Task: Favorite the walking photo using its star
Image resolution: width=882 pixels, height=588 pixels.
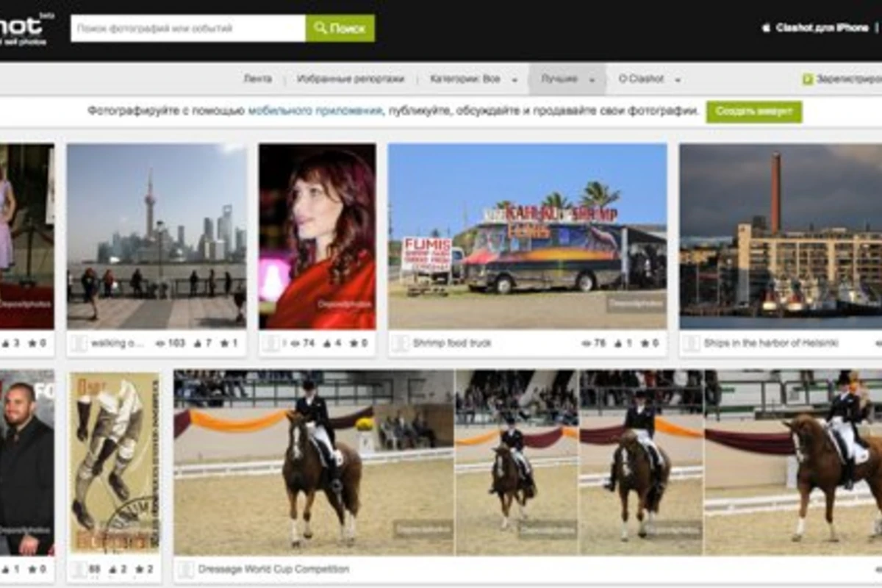Action: pos(225,343)
